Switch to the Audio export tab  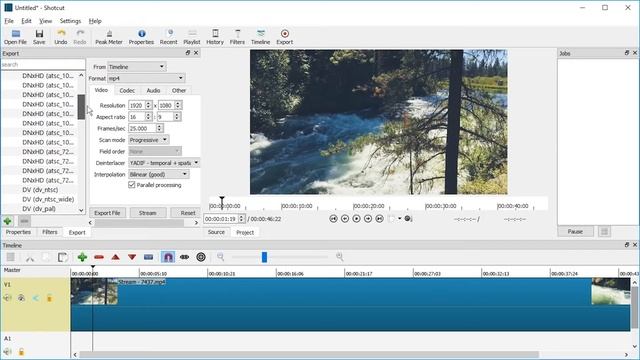pyautogui.click(x=153, y=91)
